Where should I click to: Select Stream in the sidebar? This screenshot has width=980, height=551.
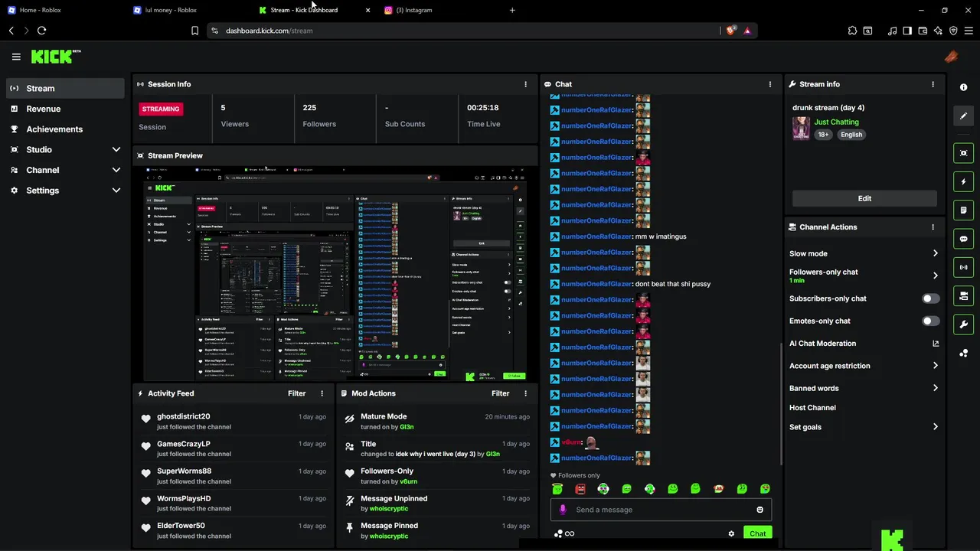[x=65, y=88]
